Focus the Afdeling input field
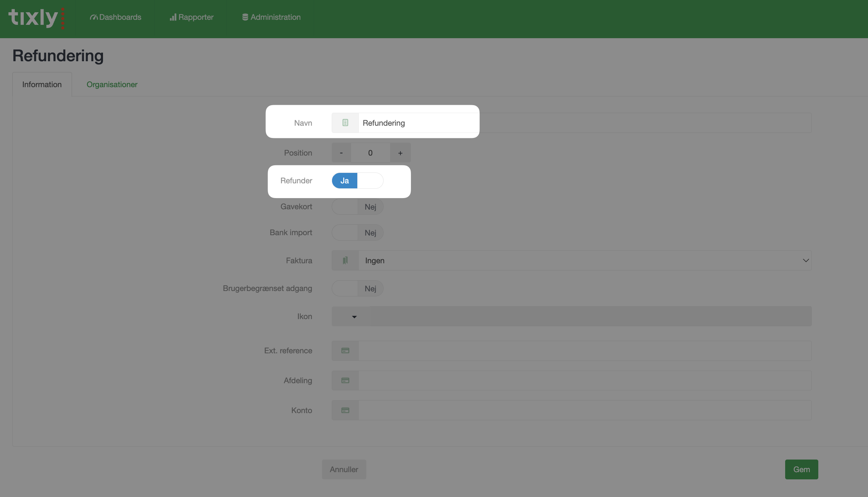The image size is (868, 497). [x=585, y=380]
